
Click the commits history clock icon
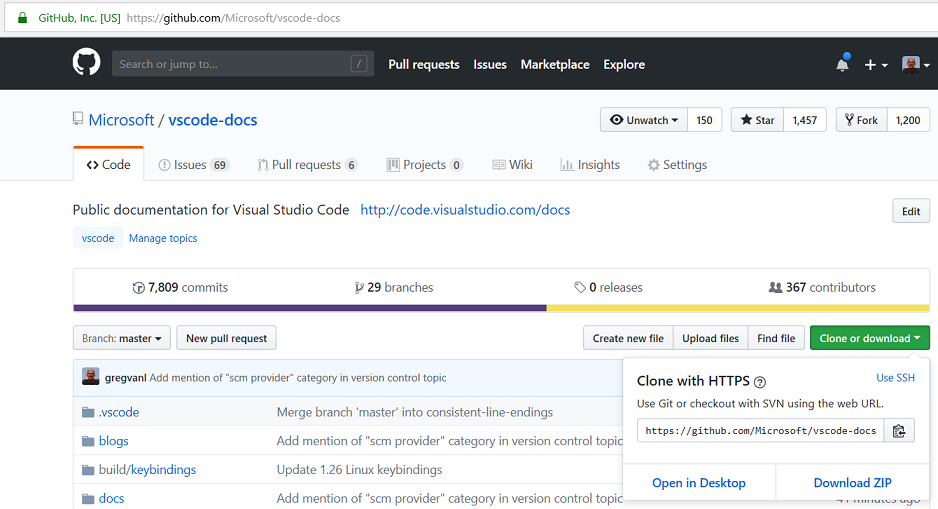click(x=138, y=288)
